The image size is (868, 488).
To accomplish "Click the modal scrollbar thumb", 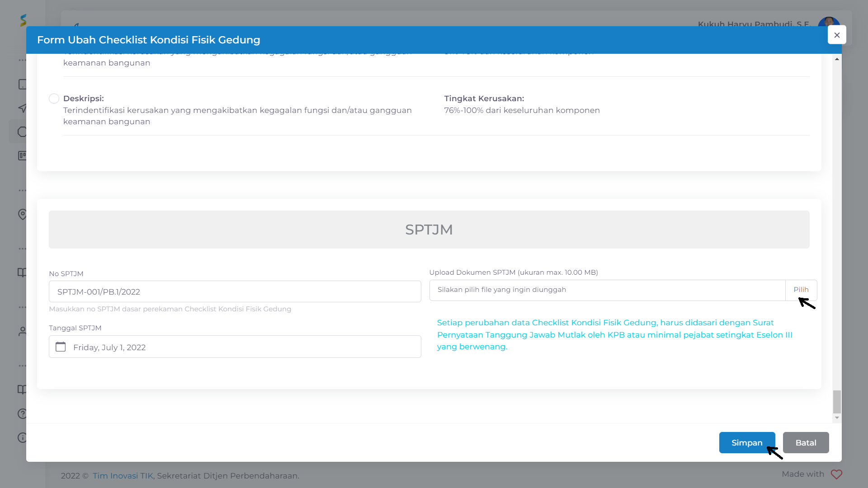I will click(x=837, y=402).
